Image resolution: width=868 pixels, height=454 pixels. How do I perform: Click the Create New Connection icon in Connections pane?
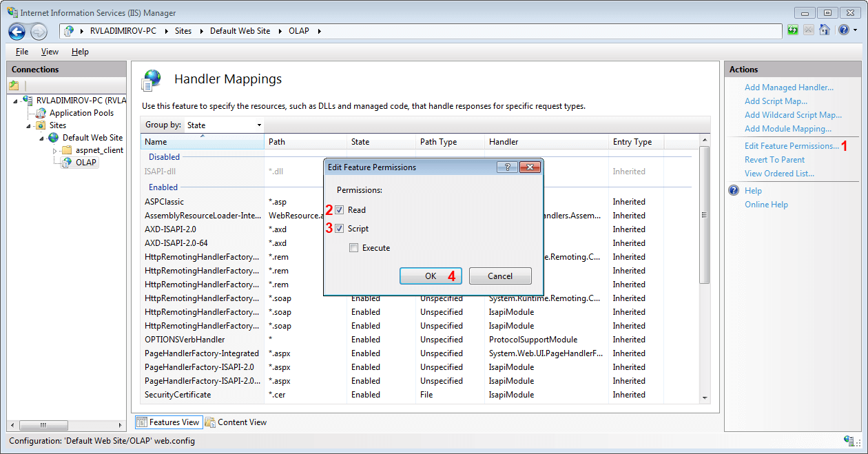click(14, 84)
